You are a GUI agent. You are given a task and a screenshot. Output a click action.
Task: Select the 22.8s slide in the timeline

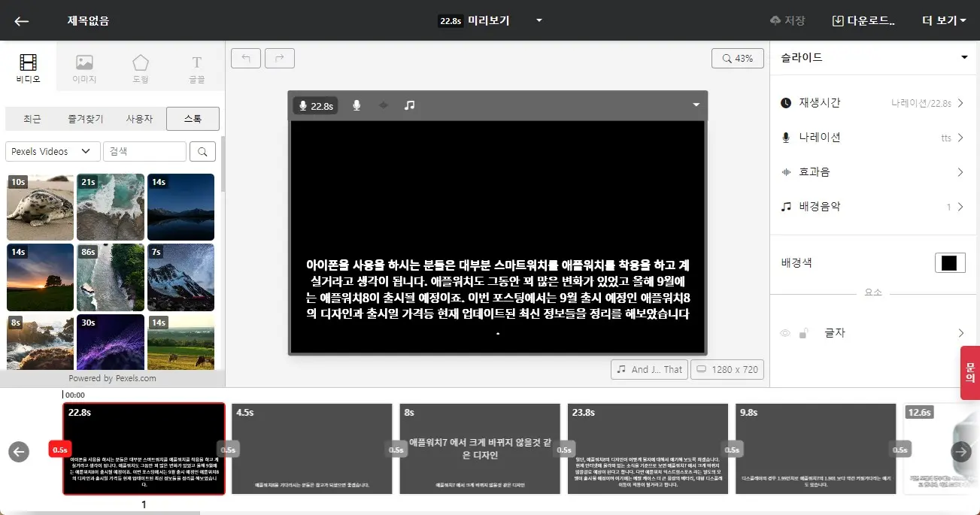coord(144,449)
